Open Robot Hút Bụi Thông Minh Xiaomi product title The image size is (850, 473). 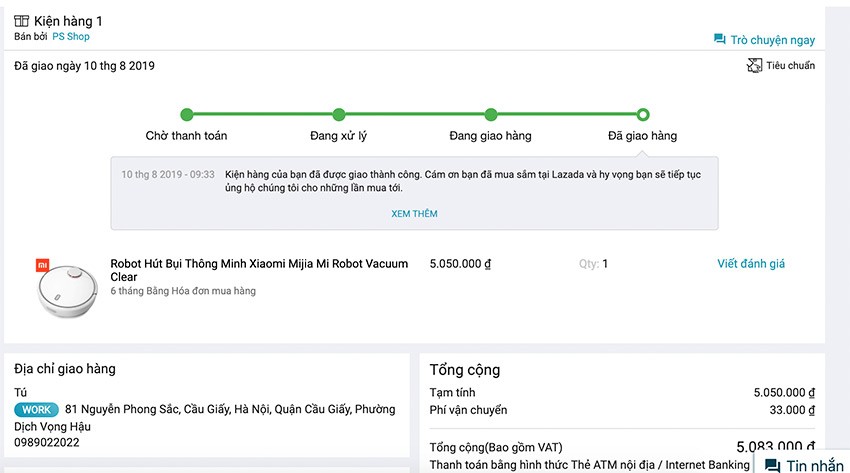pos(259,270)
